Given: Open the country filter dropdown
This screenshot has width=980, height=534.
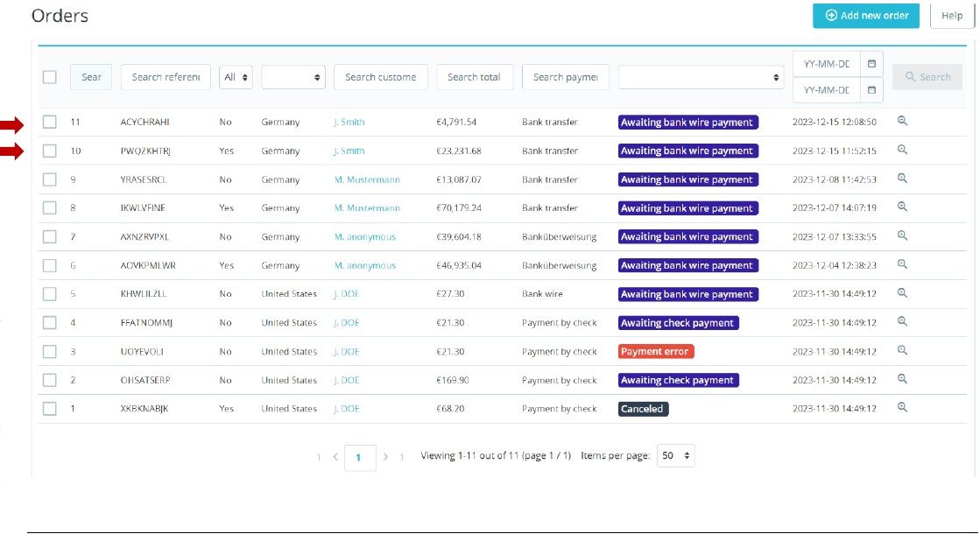Looking at the screenshot, I should tap(293, 77).
